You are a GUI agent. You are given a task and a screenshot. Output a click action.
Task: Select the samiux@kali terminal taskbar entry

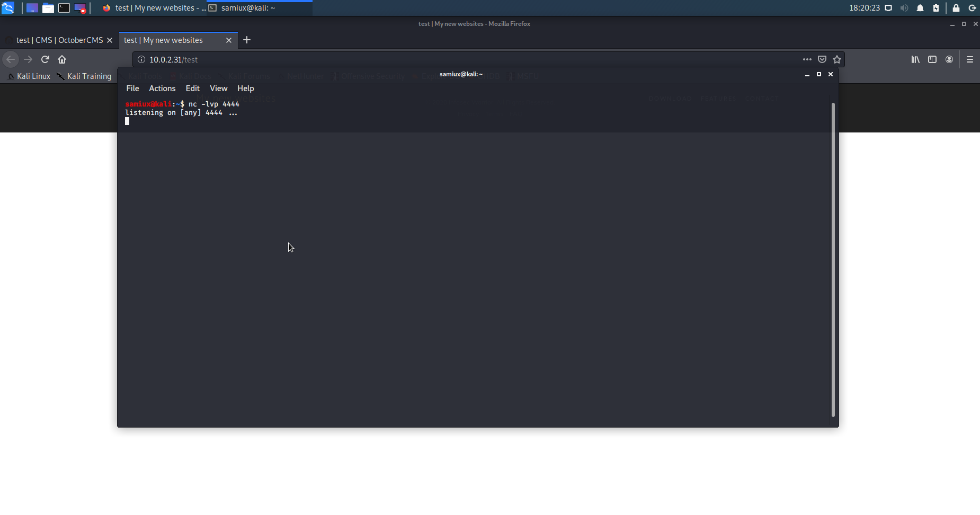point(260,8)
